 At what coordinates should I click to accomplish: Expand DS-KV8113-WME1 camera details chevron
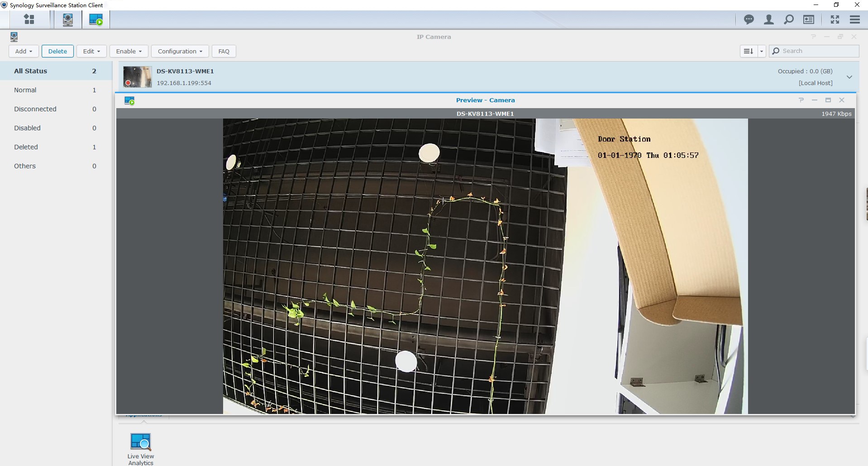click(x=849, y=77)
